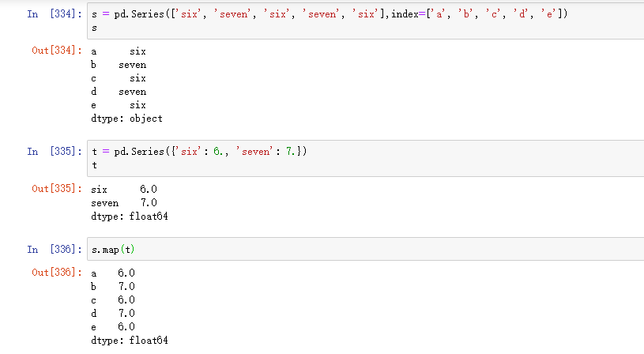Click row 'a 6.0' in Out[336]
This screenshot has width=644, height=354.
(114, 273)
